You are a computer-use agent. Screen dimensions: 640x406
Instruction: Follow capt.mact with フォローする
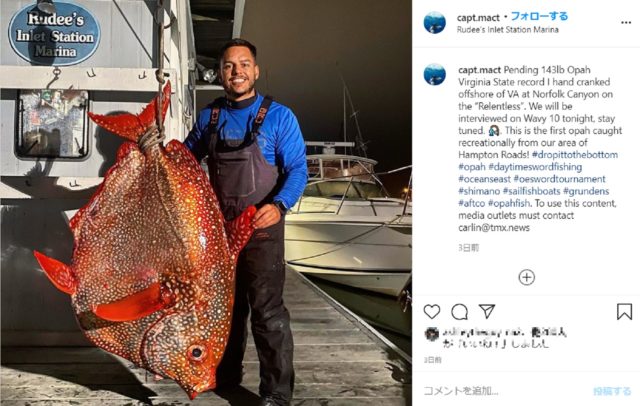(x=539, y=16)
